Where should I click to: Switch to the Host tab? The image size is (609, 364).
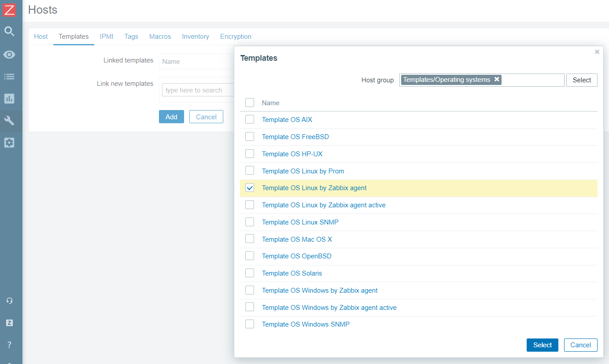click(41, 37)
